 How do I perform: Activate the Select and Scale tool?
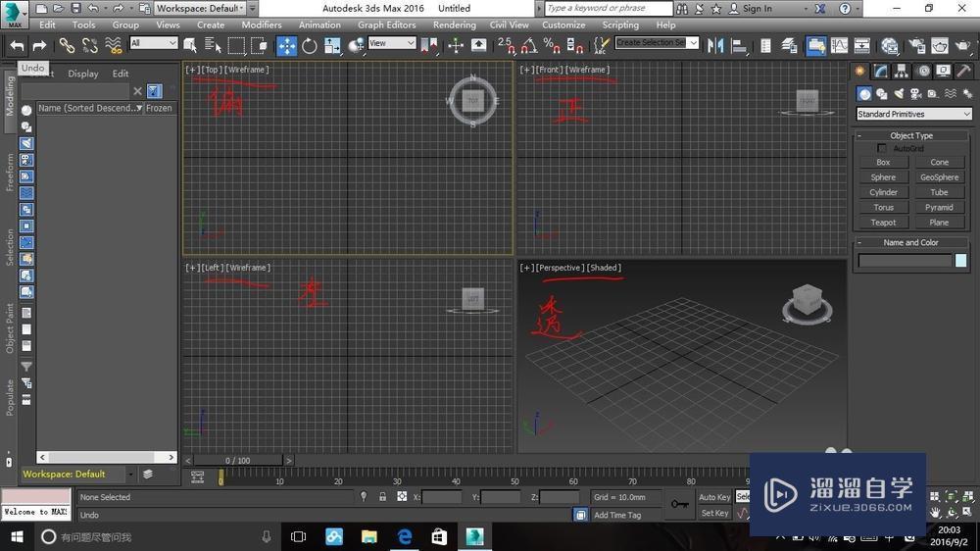click(x=332, y=46)
